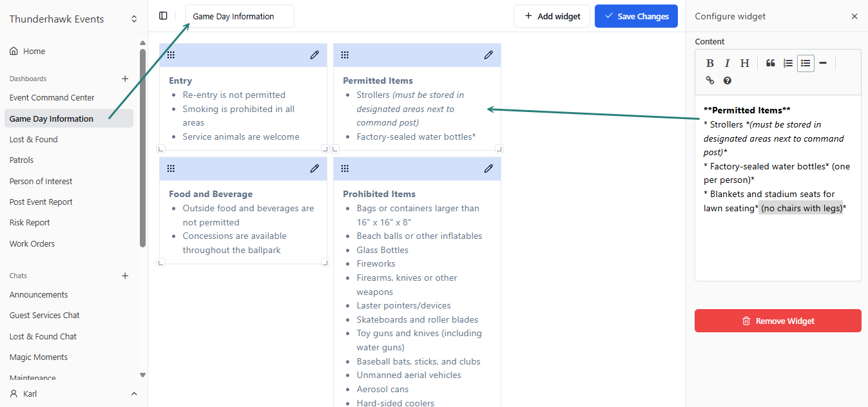Open markdown help question mark icon
Viewport: 868px width, 407px height.
[728, 80]
